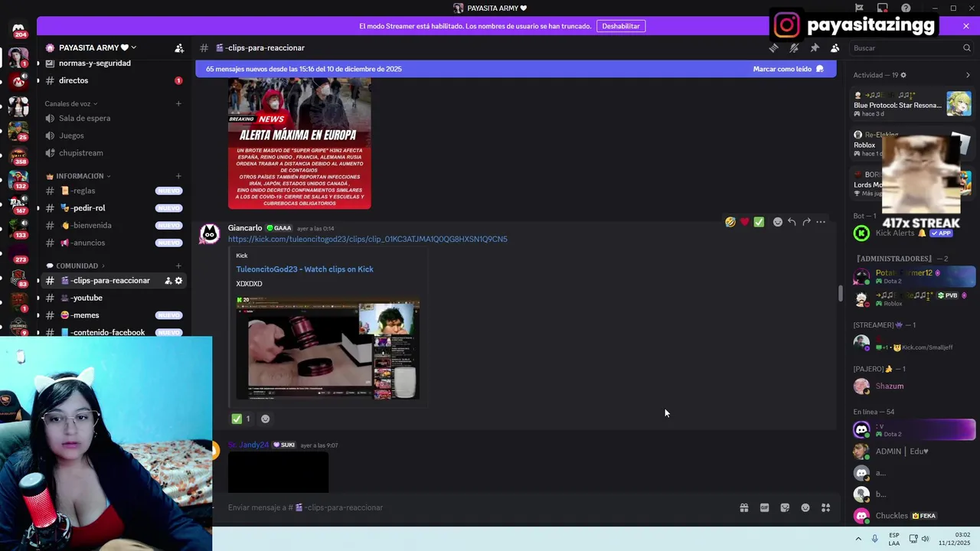The height and width of the screenshot is (551, 980).
Task: Select Kick Alerts bot in member list
Action: click(x=913, y=233)
